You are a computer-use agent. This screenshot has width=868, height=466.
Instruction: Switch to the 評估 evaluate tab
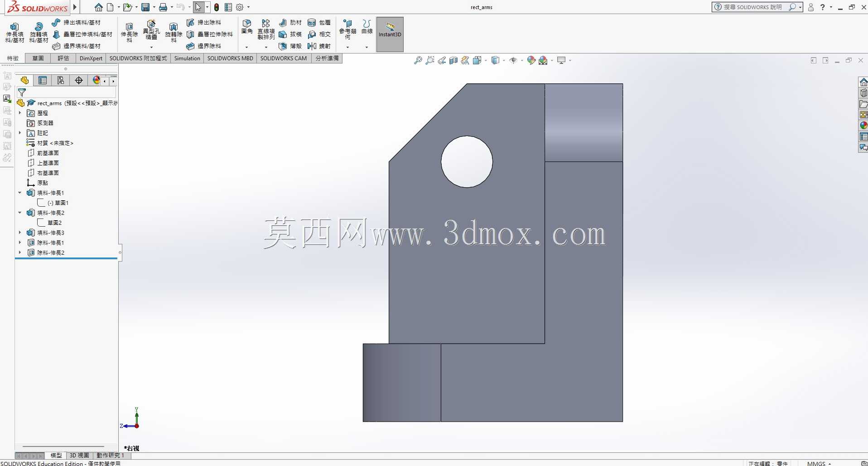click(x=63, y=58)
